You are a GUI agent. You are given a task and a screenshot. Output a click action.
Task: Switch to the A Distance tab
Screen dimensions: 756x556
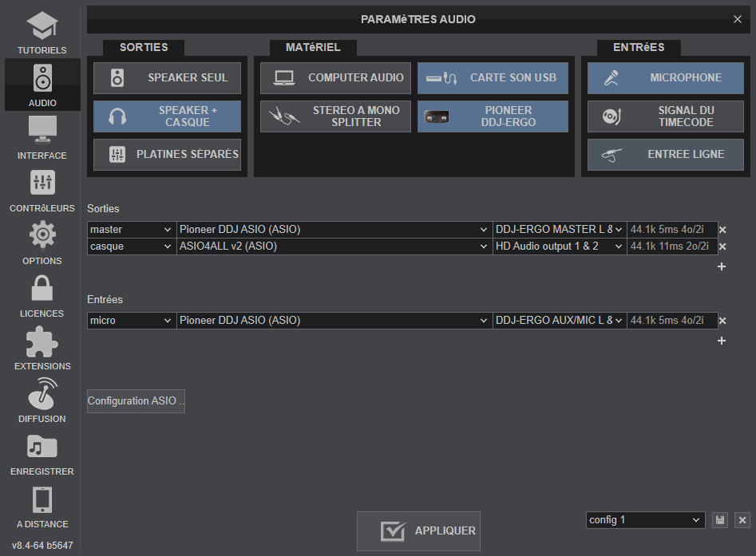coord(42,506)
